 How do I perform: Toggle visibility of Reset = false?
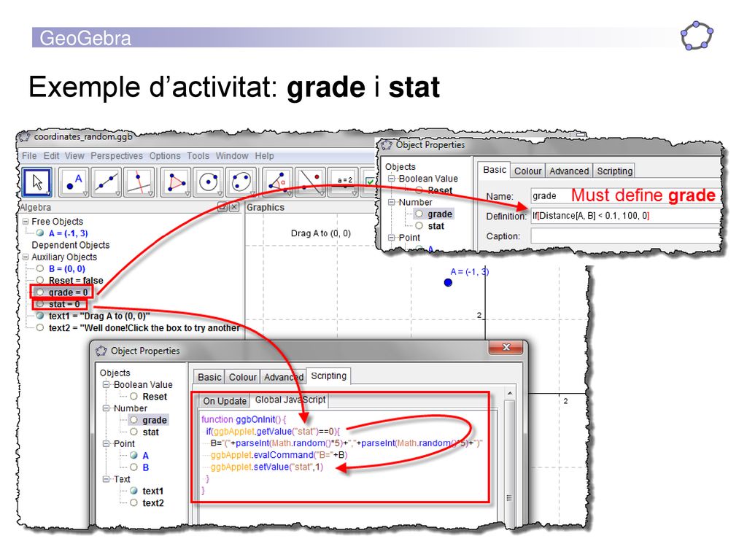[40, 280]
